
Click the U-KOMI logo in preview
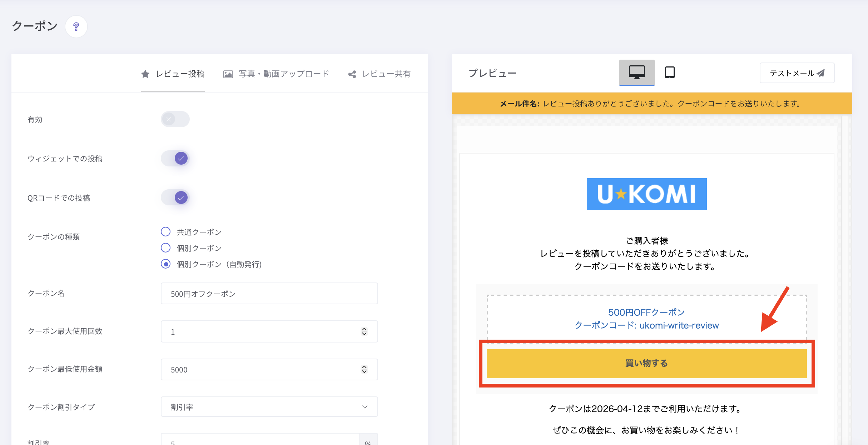pyautogui.click(x=646, y=194)
